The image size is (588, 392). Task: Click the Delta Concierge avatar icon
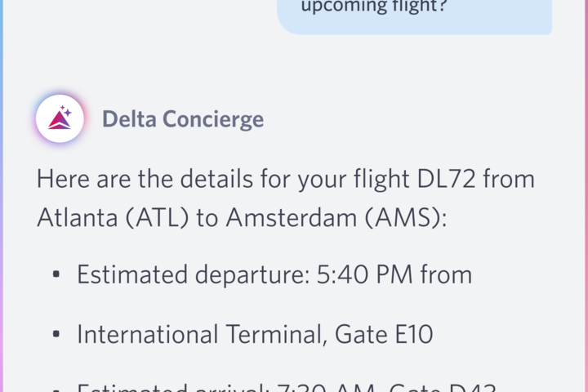[60, 119]
